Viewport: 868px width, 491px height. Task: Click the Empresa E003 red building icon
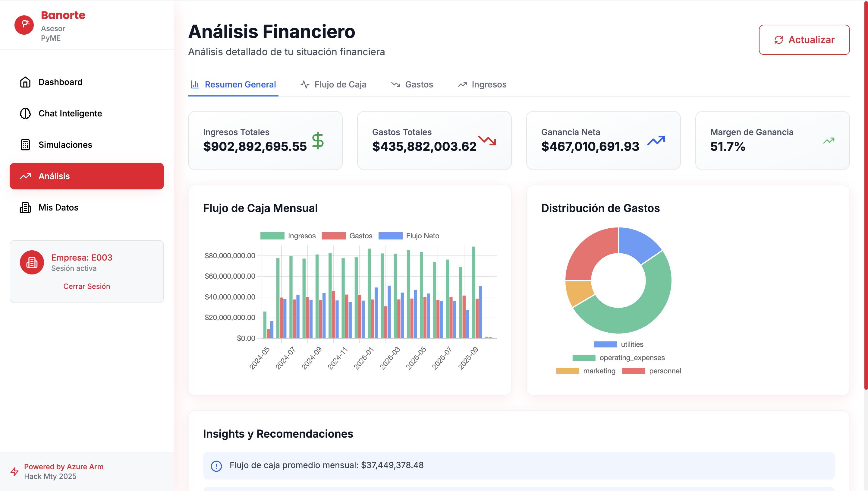(x=32, y=262)
